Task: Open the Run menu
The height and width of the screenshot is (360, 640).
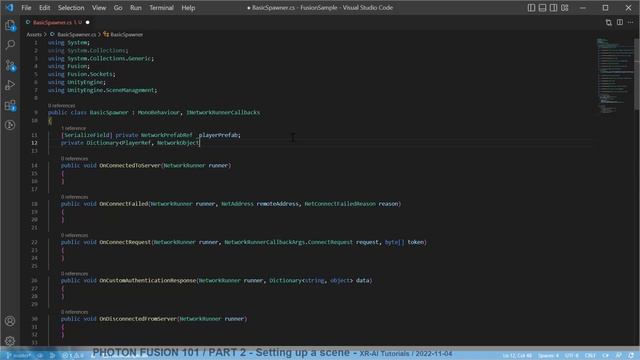Action: pos(136,8)
